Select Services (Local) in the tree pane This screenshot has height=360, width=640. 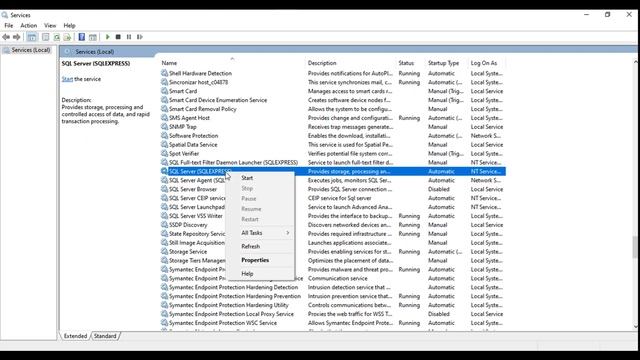point(31,50)
